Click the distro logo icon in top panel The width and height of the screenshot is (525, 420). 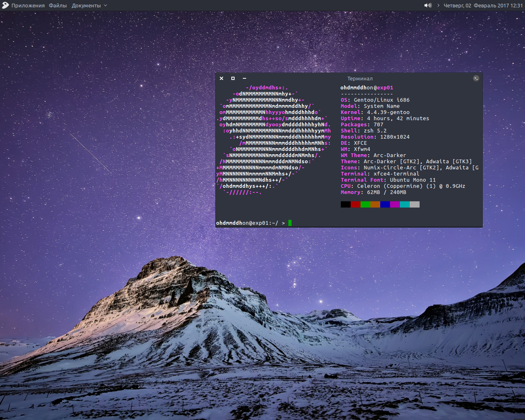(x=5, y=5)
